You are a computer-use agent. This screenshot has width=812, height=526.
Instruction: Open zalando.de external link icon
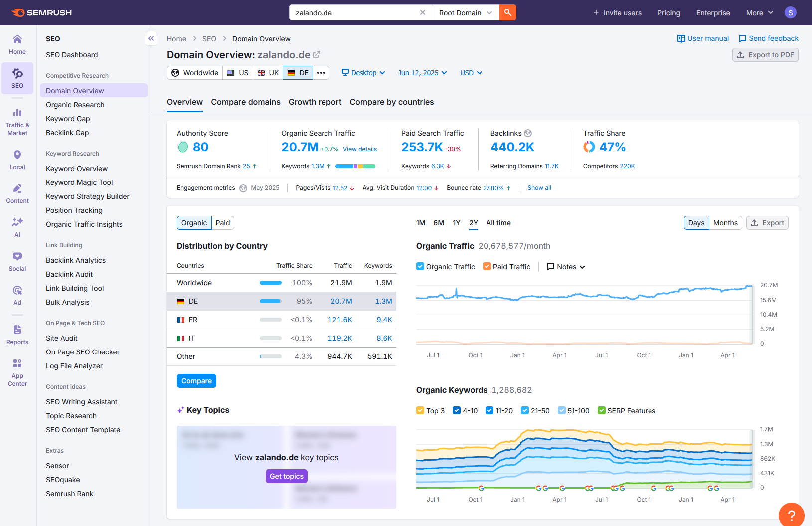point(317,55)
